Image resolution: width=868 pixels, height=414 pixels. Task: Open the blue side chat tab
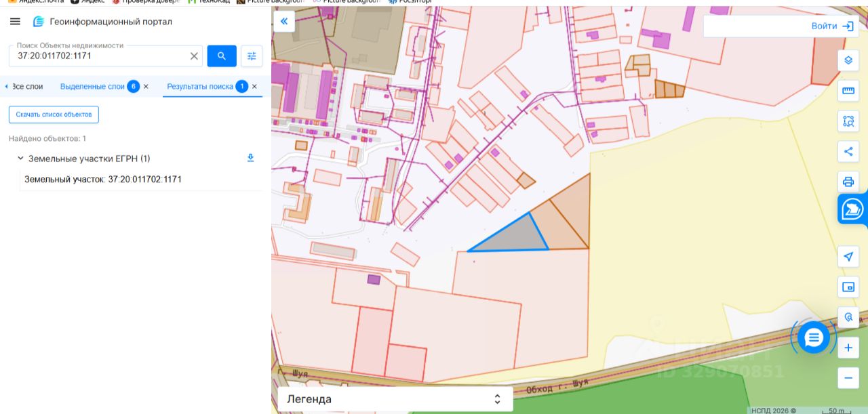(852, 209)
